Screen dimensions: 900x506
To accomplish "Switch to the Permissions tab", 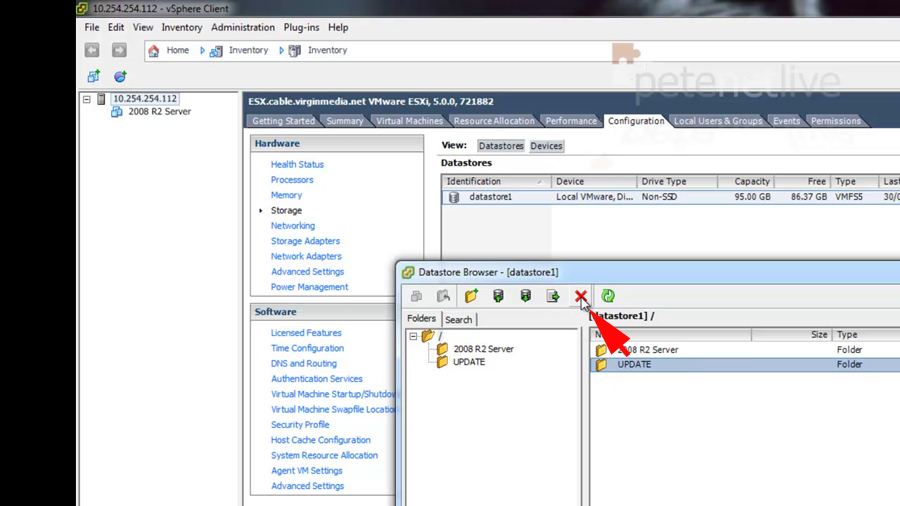I will tap(836, 121).
